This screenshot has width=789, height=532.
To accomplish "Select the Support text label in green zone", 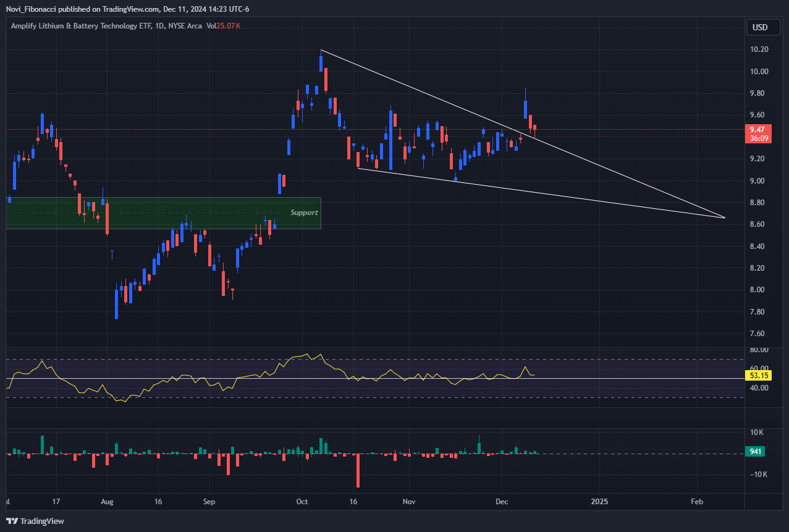I will point(304,213).
